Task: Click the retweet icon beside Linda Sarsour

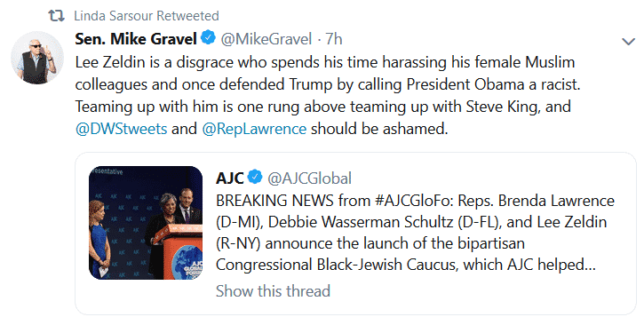Action: pos(56,16)
